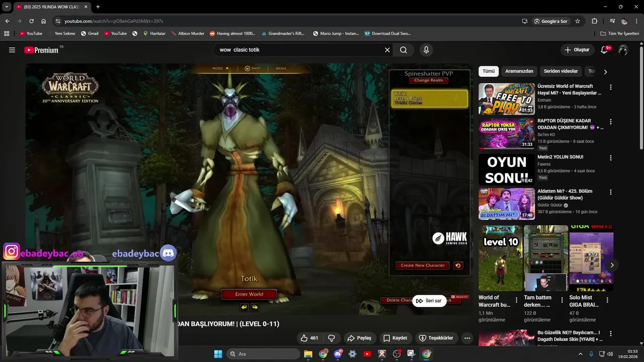
Task: Run search with the magnifier button
Action: pyautogui.click(x=404, y=50)
